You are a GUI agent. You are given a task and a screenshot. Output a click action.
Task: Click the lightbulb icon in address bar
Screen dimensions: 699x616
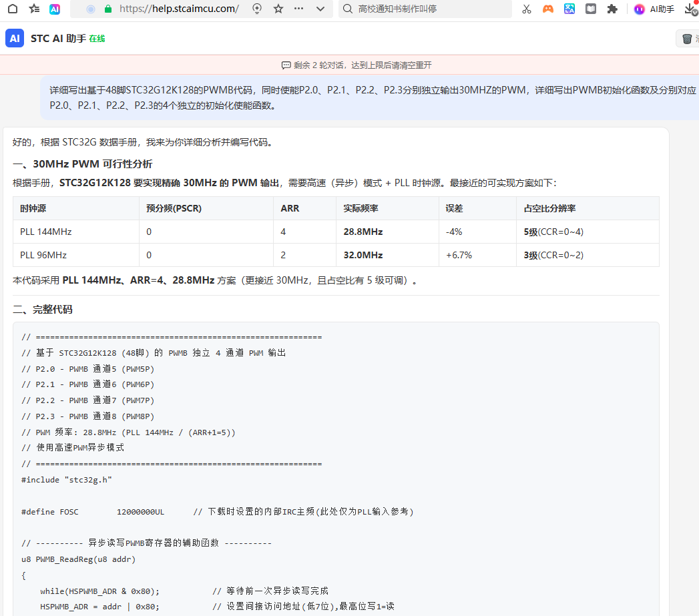[257, 9]
